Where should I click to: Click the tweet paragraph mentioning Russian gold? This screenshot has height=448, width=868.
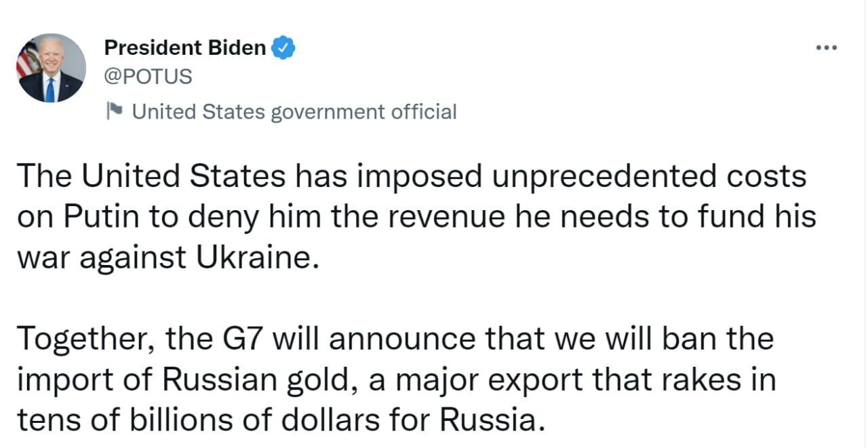coord(397,380)
